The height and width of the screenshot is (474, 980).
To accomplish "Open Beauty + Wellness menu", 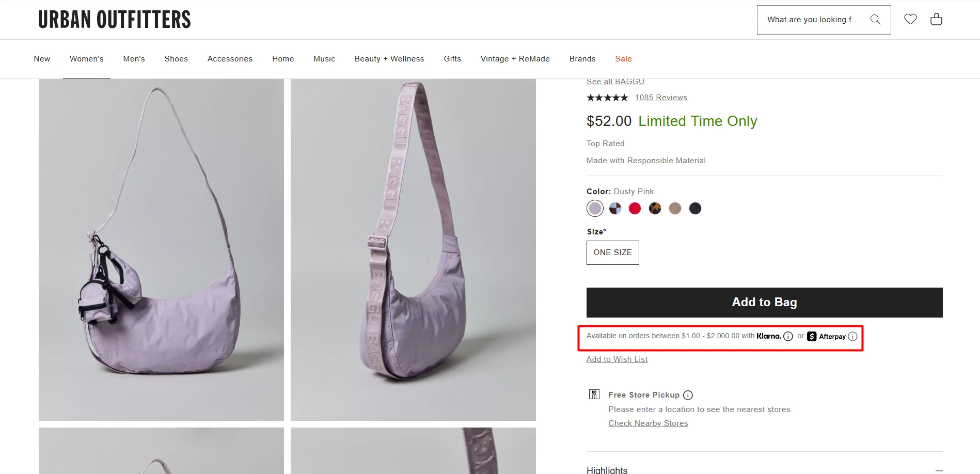I will [x=389, y=59].
